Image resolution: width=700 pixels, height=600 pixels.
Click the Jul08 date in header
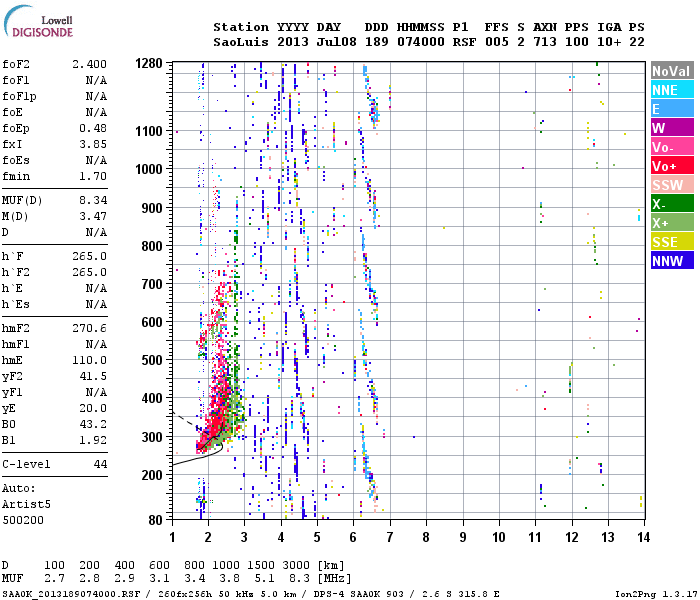(x=337, y=42)
